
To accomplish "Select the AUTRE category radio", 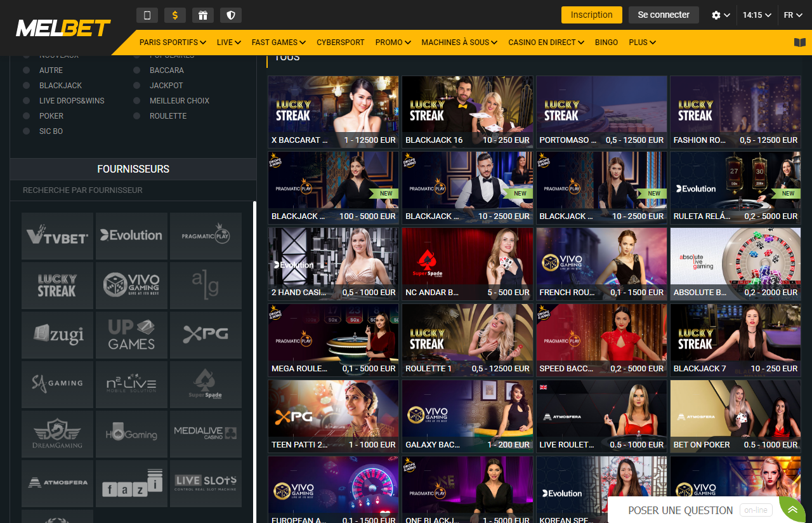I will [27, 70].
